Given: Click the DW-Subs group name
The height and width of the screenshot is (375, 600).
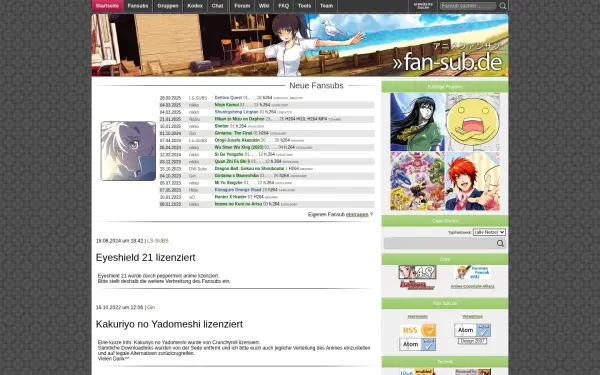Looking at the screenshot, I should [x=198, y=169].
